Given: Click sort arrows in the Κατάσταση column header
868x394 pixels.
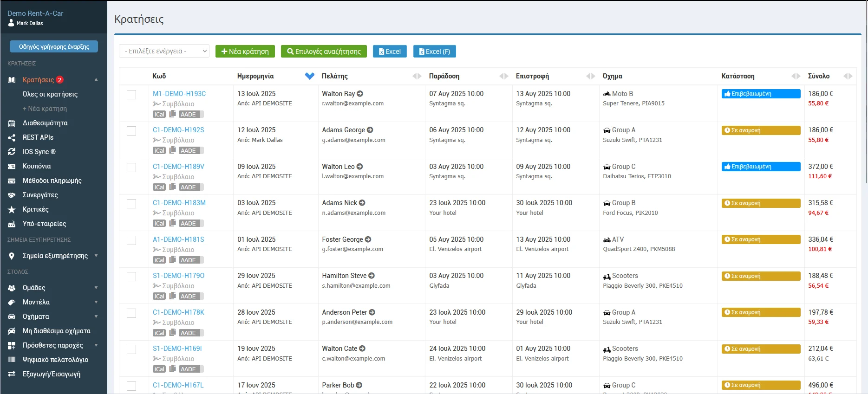Looking at the screenshot, I should tap(796, 76).
